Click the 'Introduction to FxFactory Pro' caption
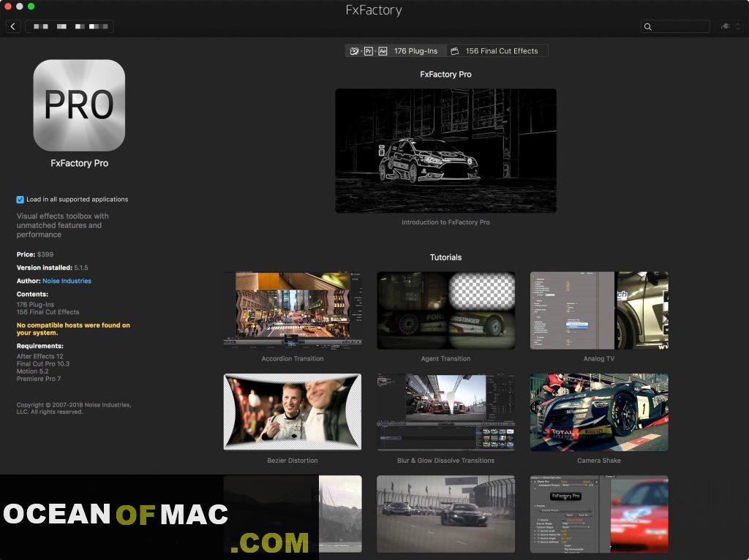This screenshot has width=749, height=560. [x=445, y=222]
